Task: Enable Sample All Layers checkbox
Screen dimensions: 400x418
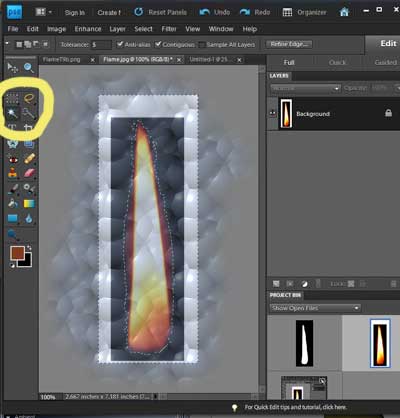Action: (201, 45)
